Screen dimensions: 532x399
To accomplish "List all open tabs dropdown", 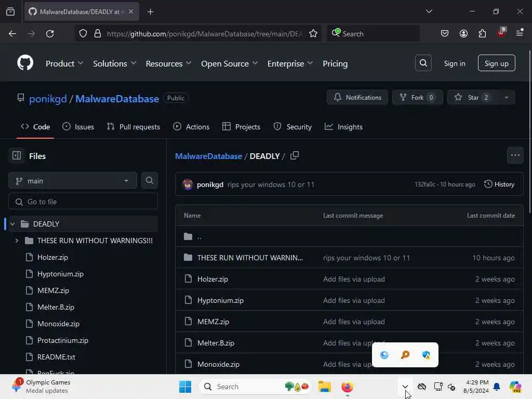I will click(x=429, y=11).
